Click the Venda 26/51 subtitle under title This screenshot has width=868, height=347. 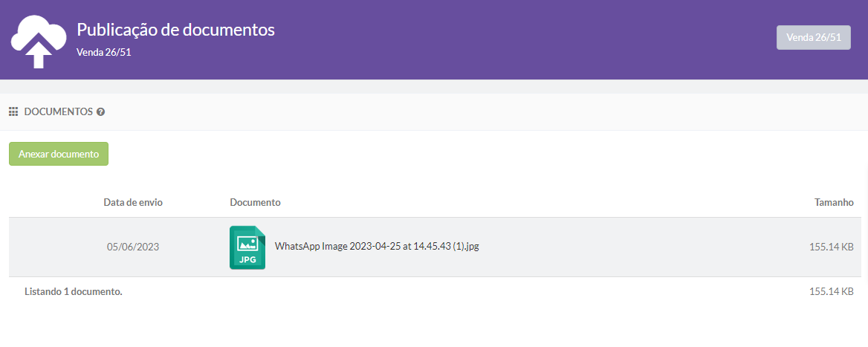tap(104, 52)
